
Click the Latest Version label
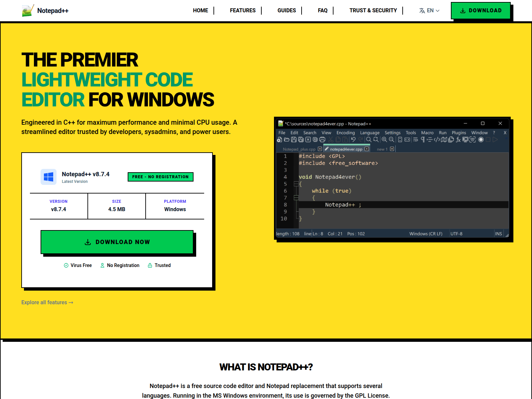tap(75, 182)
